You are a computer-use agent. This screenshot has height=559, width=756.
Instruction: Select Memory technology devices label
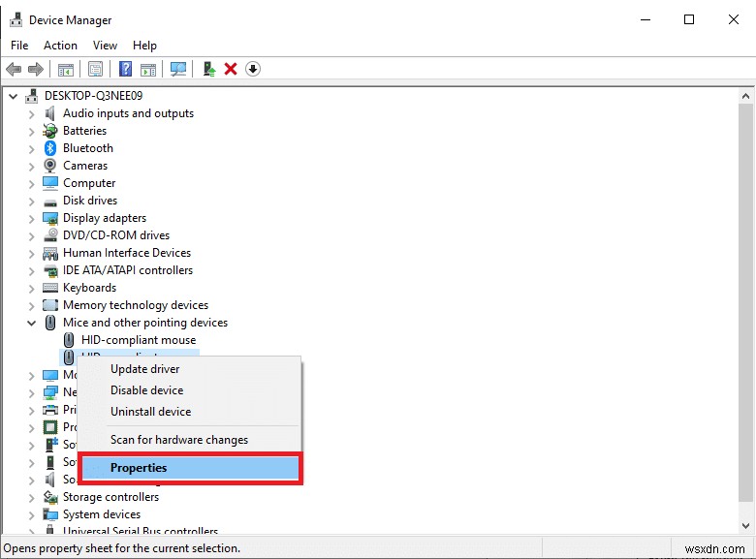coord(136,305)
